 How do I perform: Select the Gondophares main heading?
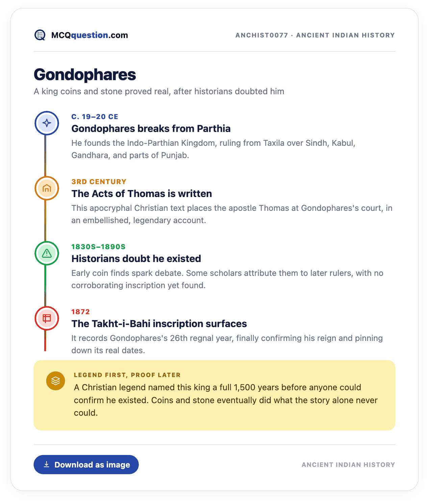point(85,75)
